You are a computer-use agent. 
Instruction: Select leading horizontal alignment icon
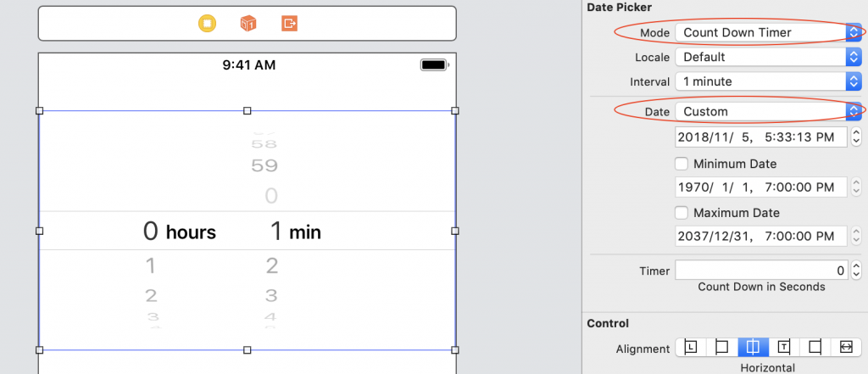tap(691, 347)
